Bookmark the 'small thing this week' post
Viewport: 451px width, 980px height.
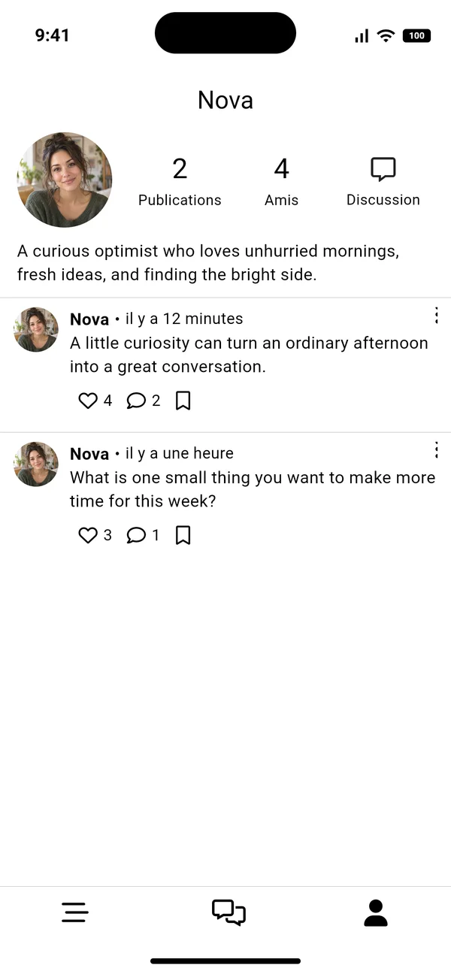[x=183, y=535]
